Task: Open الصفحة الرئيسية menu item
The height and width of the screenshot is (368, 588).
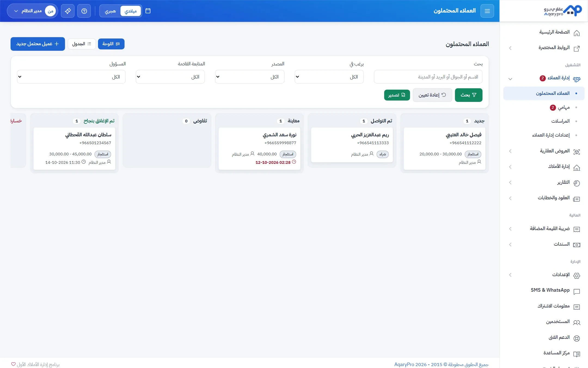Action: click(544, 32)
